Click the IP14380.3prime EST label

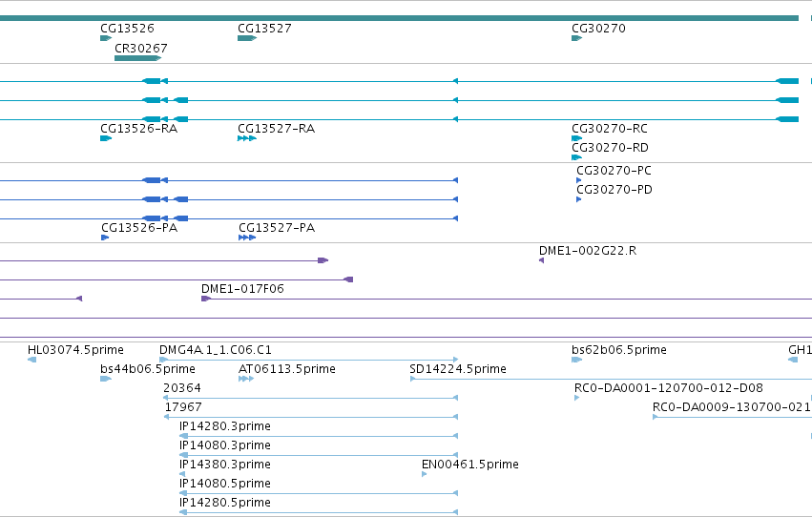[225, 465]
